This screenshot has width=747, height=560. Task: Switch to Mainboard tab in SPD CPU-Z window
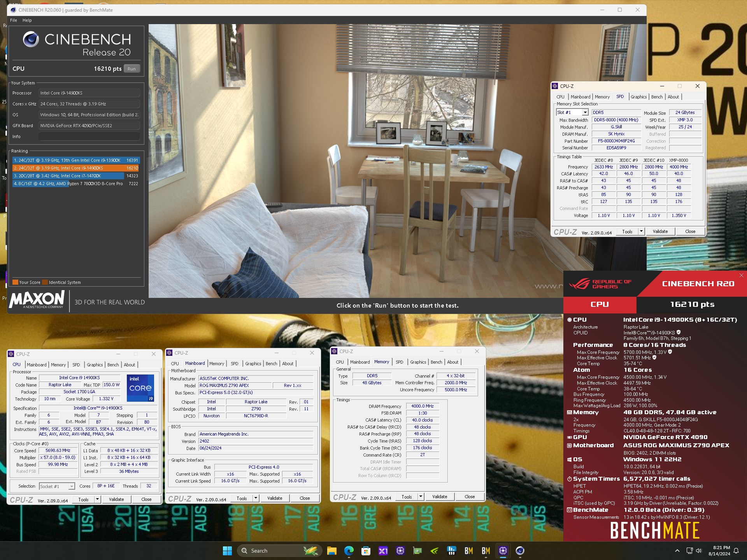pyautogui.click(x=580, y=97)
